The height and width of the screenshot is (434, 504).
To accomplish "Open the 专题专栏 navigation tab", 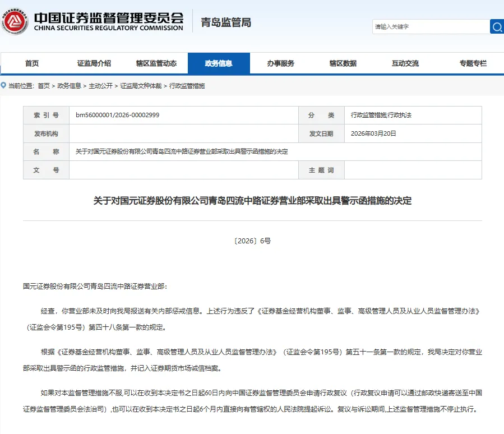I will point(473,63).
